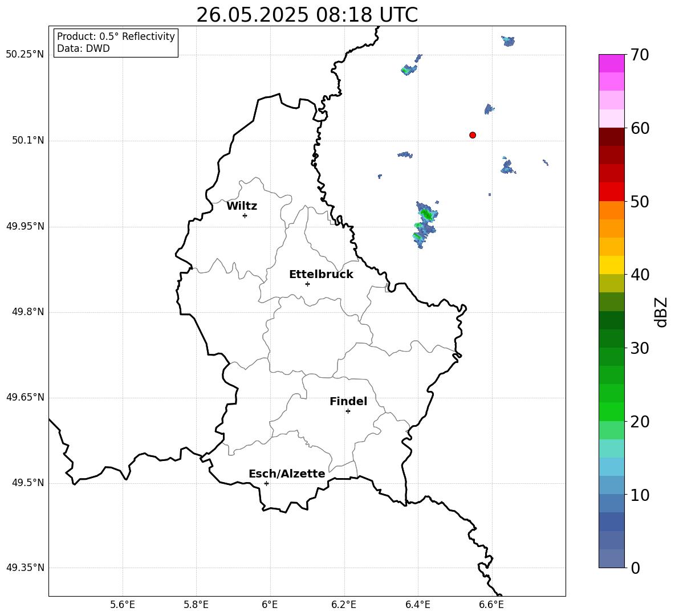
Task: Click the 49.65°N latitude label
Action: pos(25,397)
